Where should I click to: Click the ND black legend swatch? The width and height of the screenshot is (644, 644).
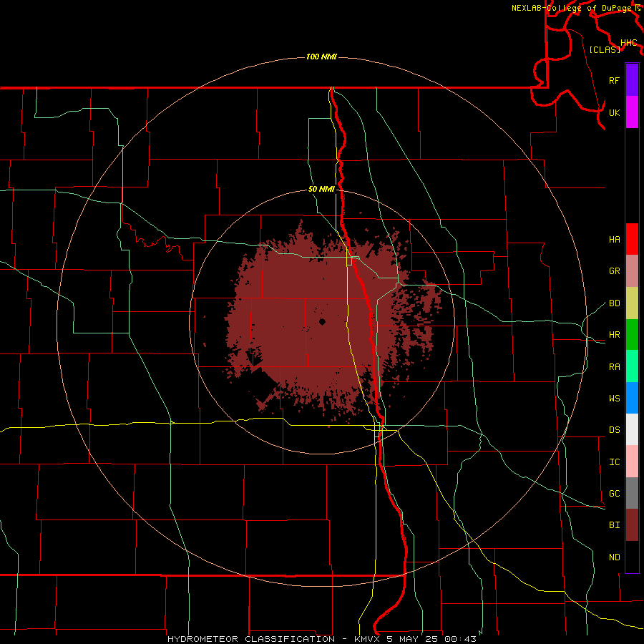pyautogui.click(x=632, y=557)
